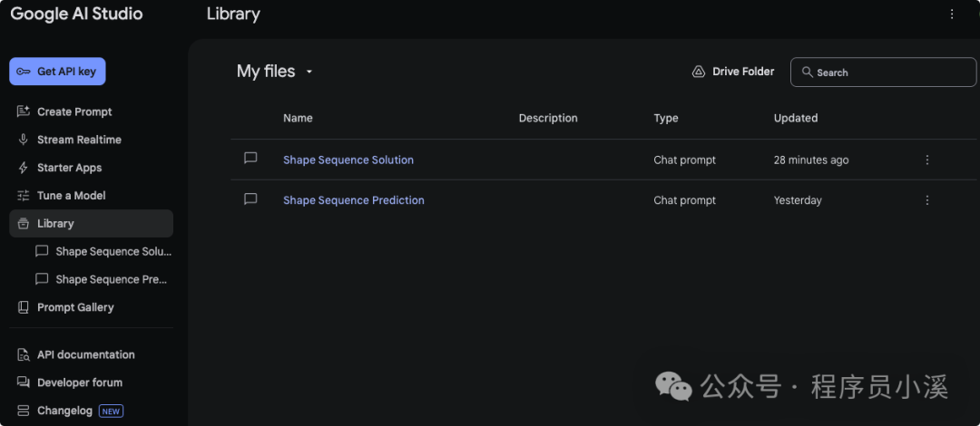Open the Library sidebar item
This screenshot has height=426, width=980.
tap(55, 223)
